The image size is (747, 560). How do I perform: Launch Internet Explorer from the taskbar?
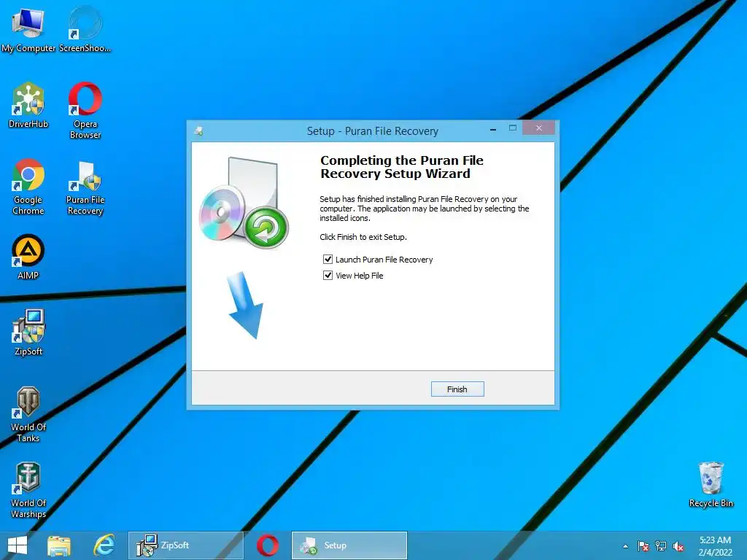pyautogui.click(x=104, y=545)
